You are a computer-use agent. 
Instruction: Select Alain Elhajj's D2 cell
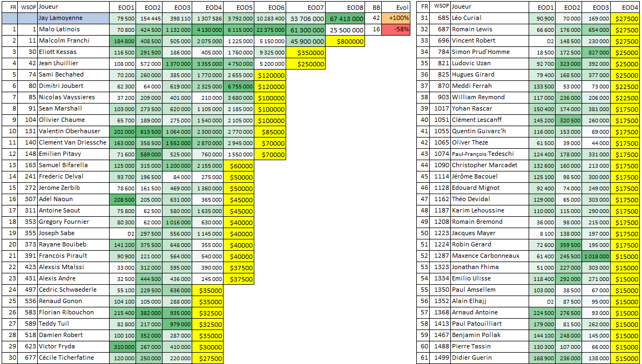tap(542, 301)
